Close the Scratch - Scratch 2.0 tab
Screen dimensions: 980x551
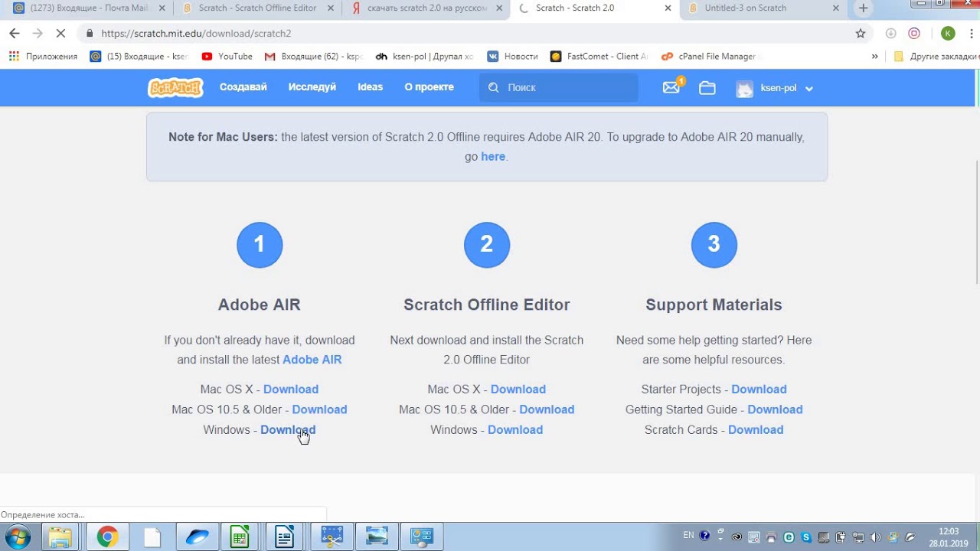pyautogui.click(x=668, y=8)
